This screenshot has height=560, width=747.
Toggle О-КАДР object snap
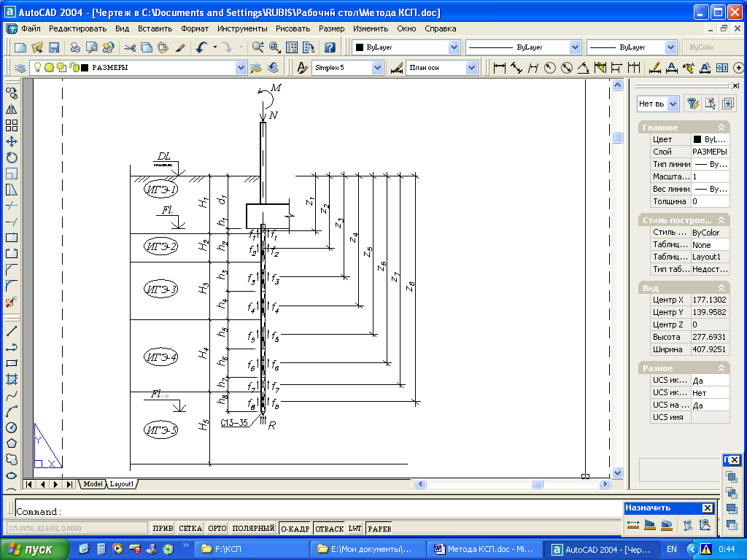[295, 528]
